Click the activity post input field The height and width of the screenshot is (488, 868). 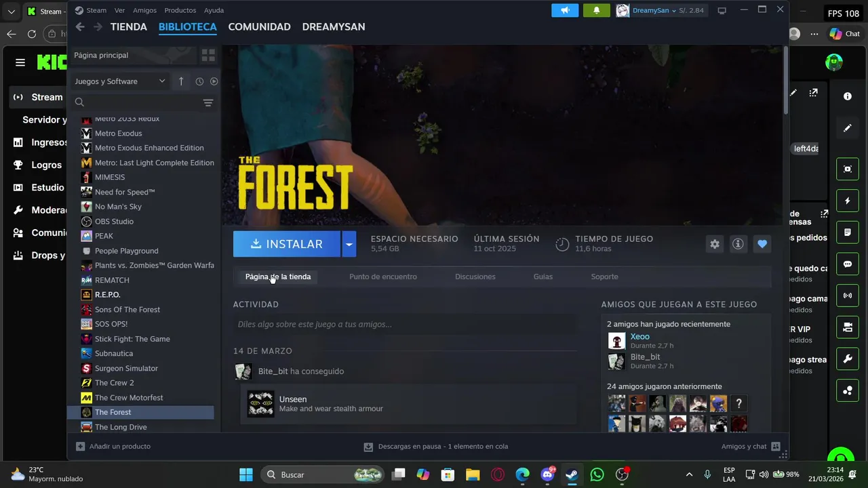pyautogui.click(x=405, y=324)
